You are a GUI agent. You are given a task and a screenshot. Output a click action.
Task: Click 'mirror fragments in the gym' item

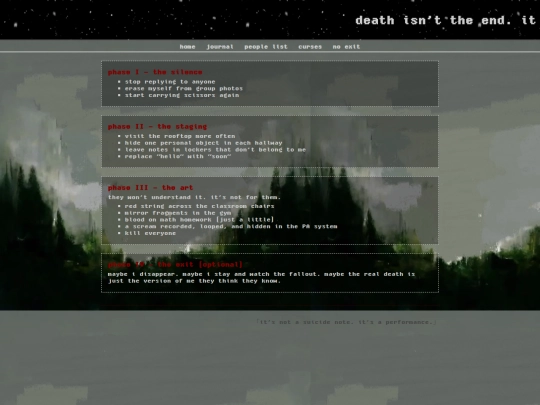click(x=178, y=213)
